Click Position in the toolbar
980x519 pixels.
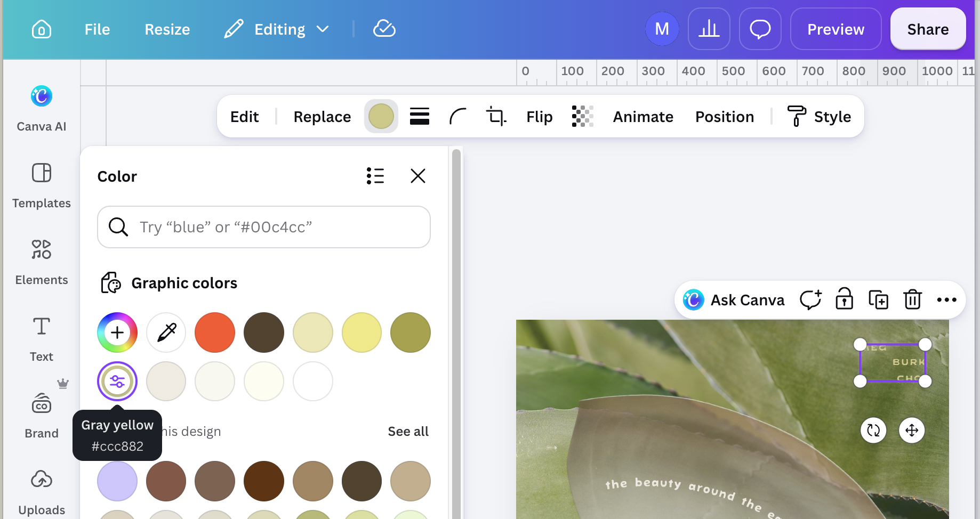coord(725,117)
